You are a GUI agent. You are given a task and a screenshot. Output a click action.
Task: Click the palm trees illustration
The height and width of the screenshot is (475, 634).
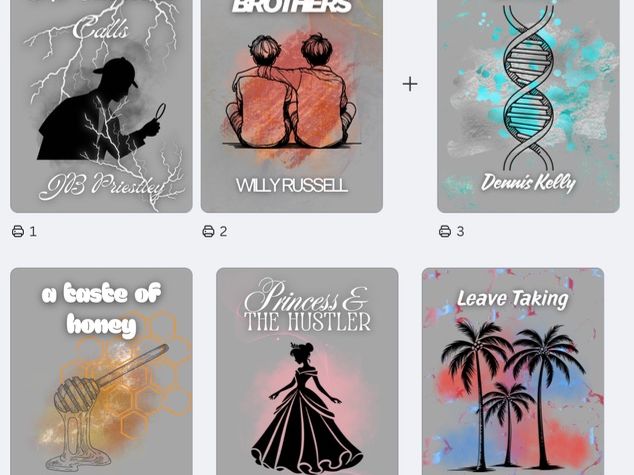(x=513, y=394)
